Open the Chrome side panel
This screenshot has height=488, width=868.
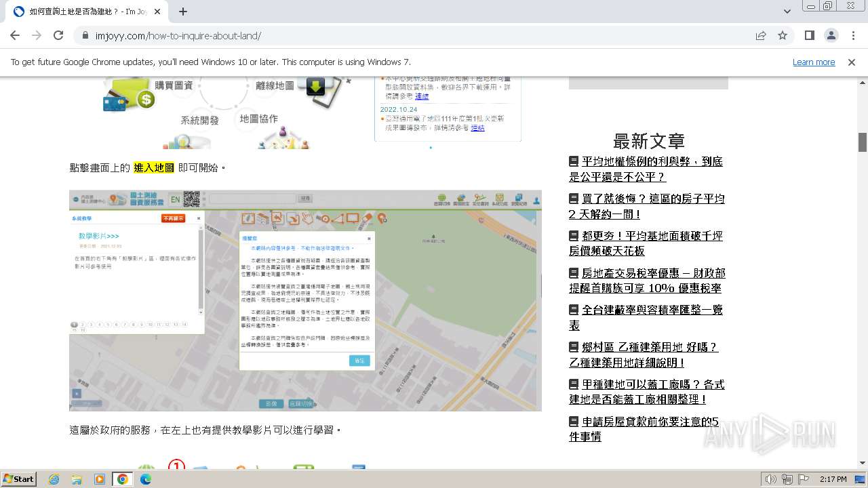click(809, 35)
